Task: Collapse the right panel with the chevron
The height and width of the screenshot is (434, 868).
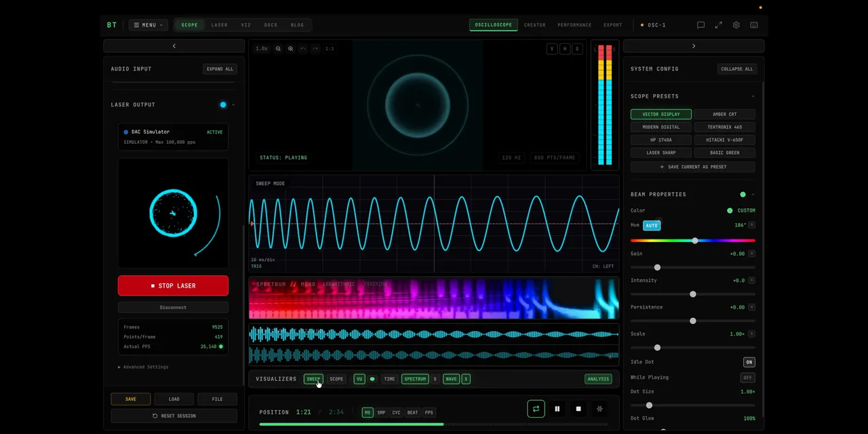Action: tap(694, 46)
